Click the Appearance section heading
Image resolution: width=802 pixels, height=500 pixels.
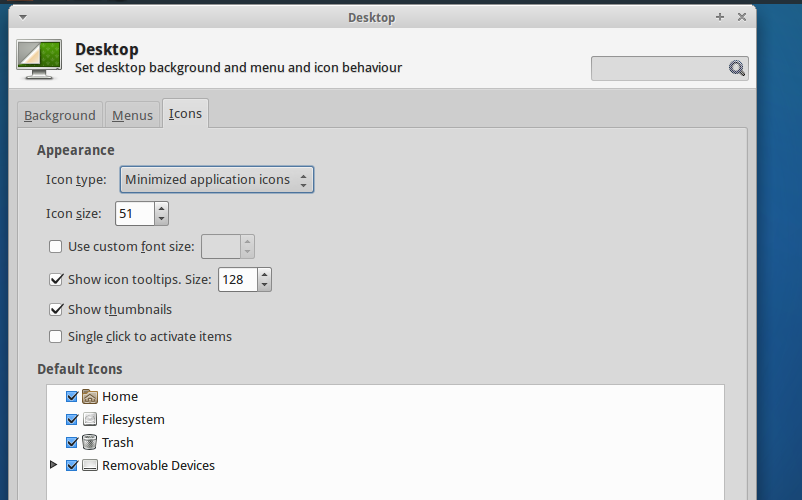pos(76,150)
